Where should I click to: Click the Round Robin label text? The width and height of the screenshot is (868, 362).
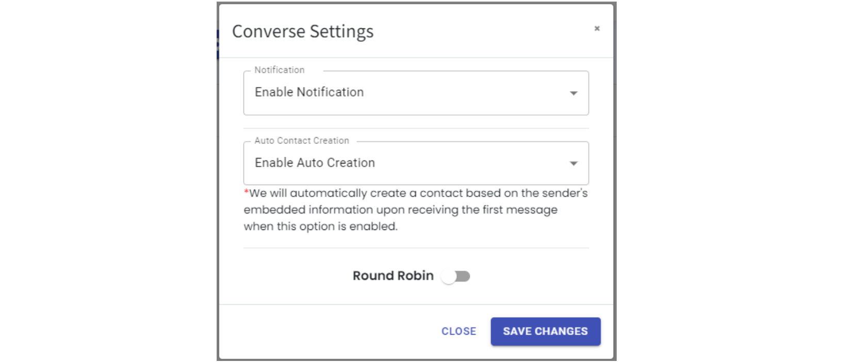pyautogui.click(x=392, y=276)
